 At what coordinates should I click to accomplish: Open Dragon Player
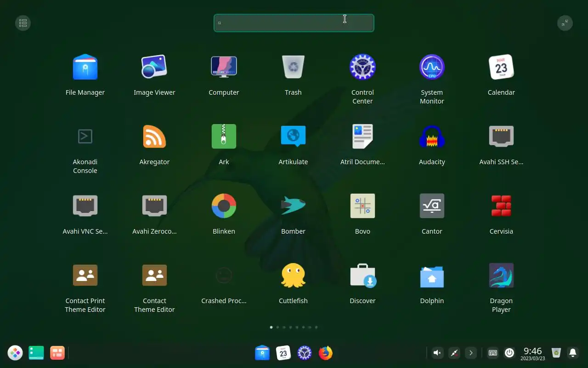coord(501,276)
